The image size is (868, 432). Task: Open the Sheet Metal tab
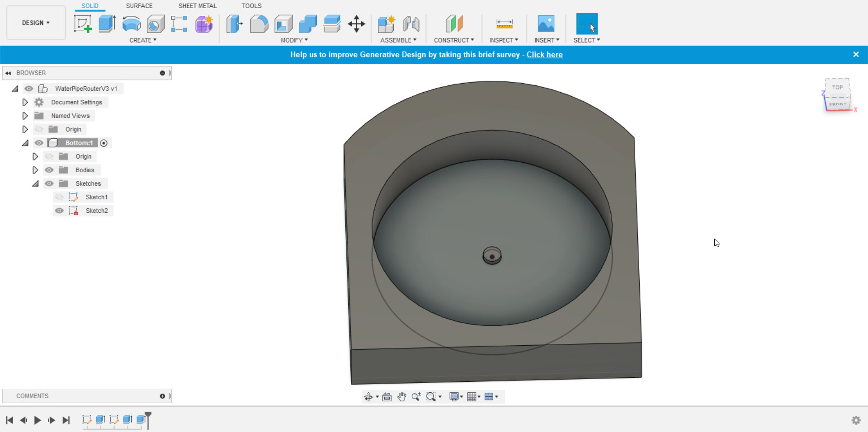click(x=197, y=6)
